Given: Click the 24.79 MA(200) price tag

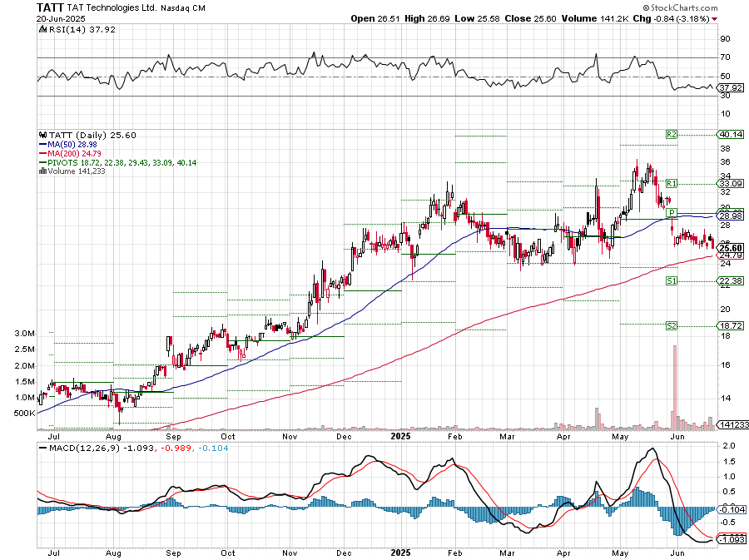Looking at the screenshot, I should pyautogui.click(x=732, y=255).
